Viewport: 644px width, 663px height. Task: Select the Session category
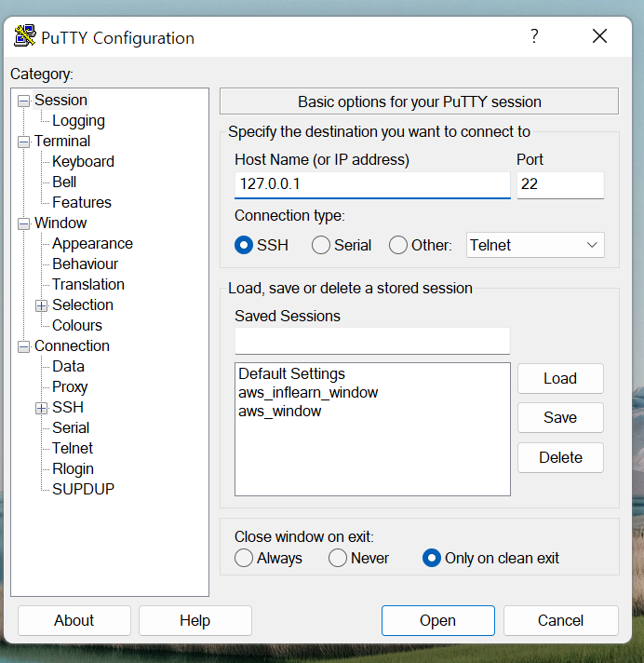pos(60,101)
